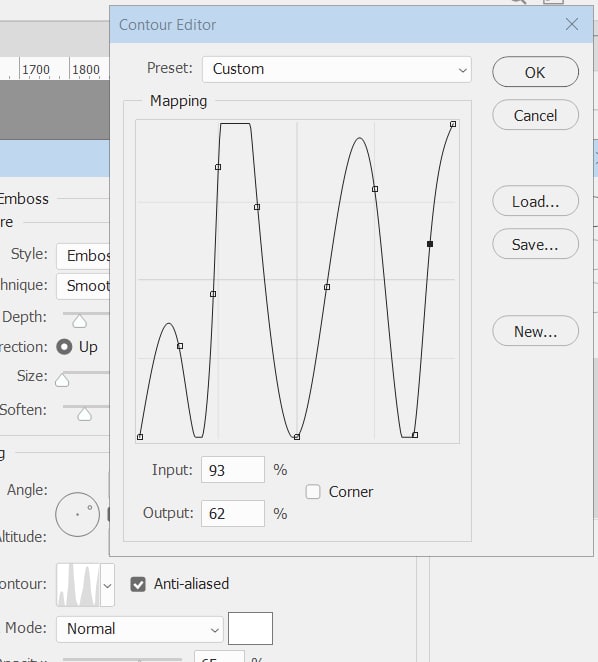Click the top-right endpoint of contour curve
This screenshot has height=662, width=598.
(453, 124)
